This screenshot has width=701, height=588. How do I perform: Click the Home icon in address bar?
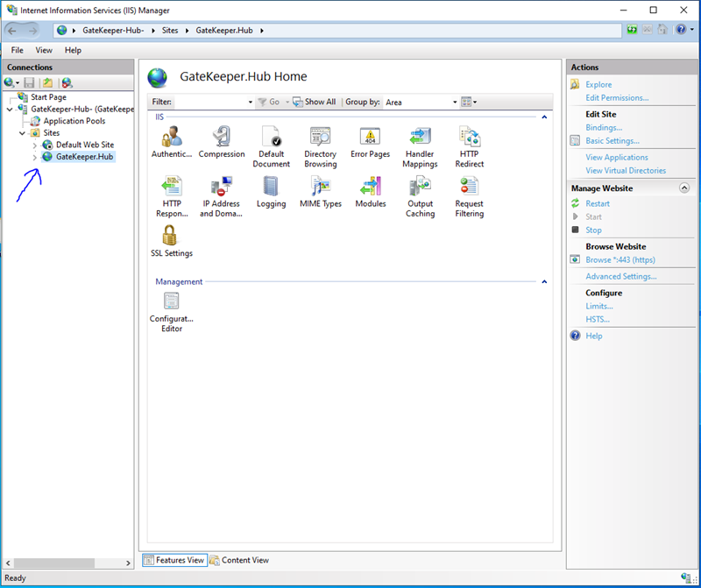pyautogui.click(x=662, y=30)
